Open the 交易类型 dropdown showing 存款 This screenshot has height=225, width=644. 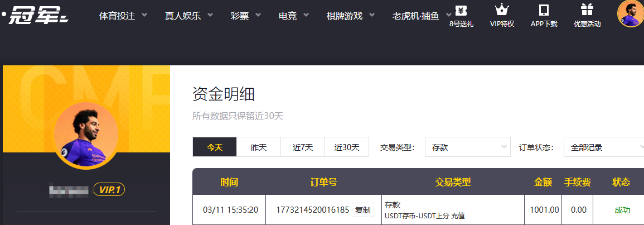pyautogui.click(x=467, y=147)
